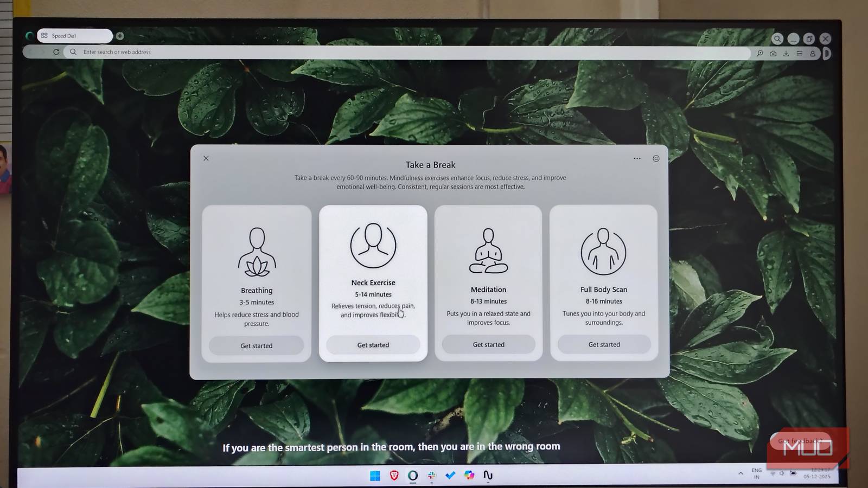Click the Opera icon in the taskbar
868x488 pixels.
click(413, 476)
